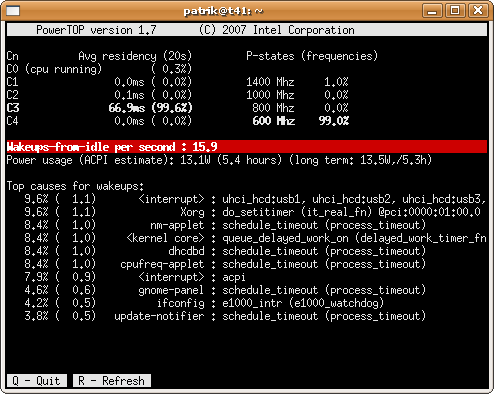Screen dimensions: 494x394
Task: Click the 'P-states (frequencies)' heading
Action: point(312,56)
